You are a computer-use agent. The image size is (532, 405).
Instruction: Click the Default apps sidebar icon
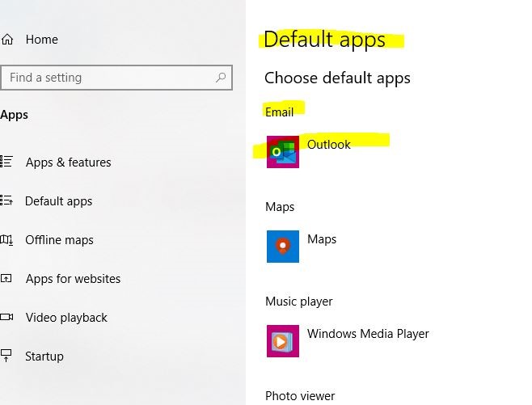[6, 200]
